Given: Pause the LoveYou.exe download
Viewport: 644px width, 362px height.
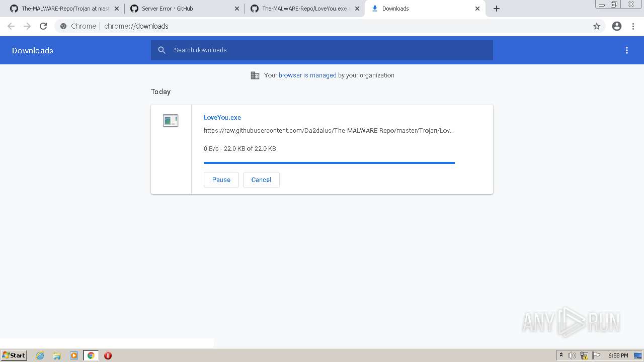Looking at the screenshot, I should pos(221,180).
